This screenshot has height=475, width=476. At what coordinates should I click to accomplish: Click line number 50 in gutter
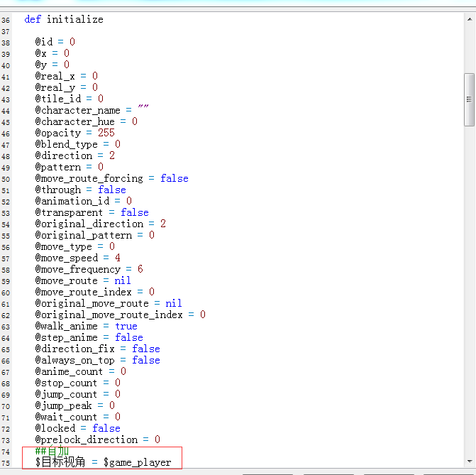pyautogui.click(x=6, y=180)
